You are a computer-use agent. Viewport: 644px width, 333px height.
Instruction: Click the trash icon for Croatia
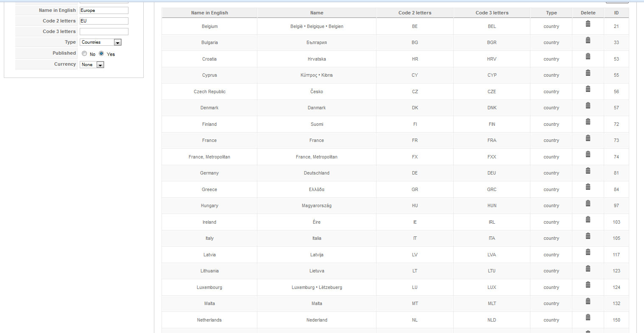point(588,56)
